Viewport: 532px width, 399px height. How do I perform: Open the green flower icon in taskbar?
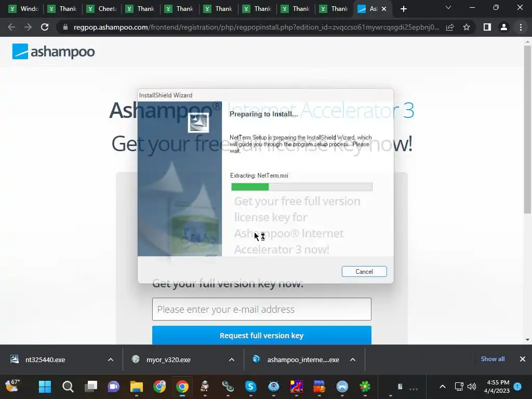365,387
